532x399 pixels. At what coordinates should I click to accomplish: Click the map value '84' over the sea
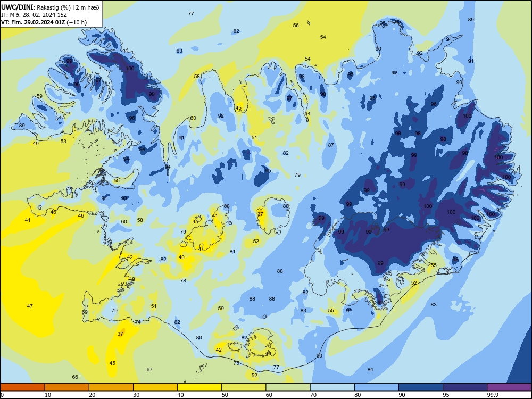pyautogui.click(x=370, y=370)
